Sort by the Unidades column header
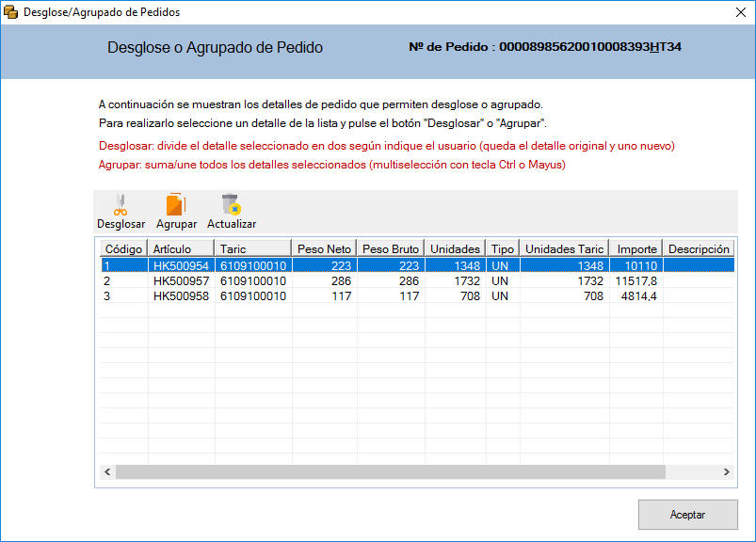The height and width of the screenshot is (542, 756). [455, 249]
